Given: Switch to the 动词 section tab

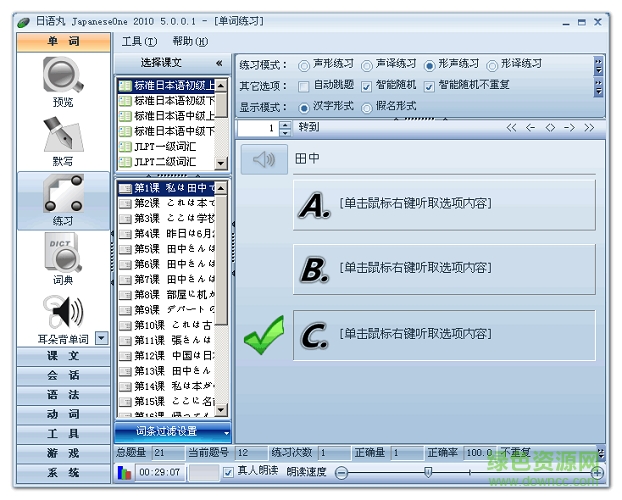Looking at the screenshot, I should point(63,414).
